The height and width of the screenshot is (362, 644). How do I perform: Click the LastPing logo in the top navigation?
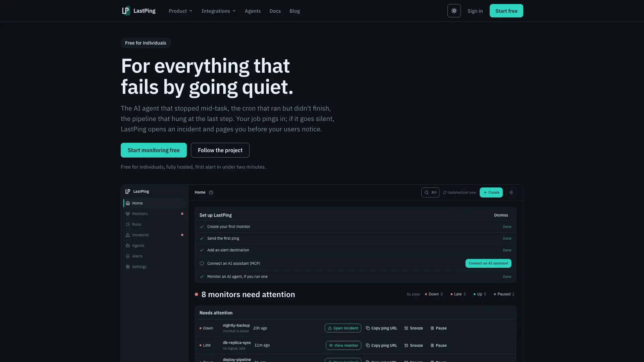click(x=139, y=11)
